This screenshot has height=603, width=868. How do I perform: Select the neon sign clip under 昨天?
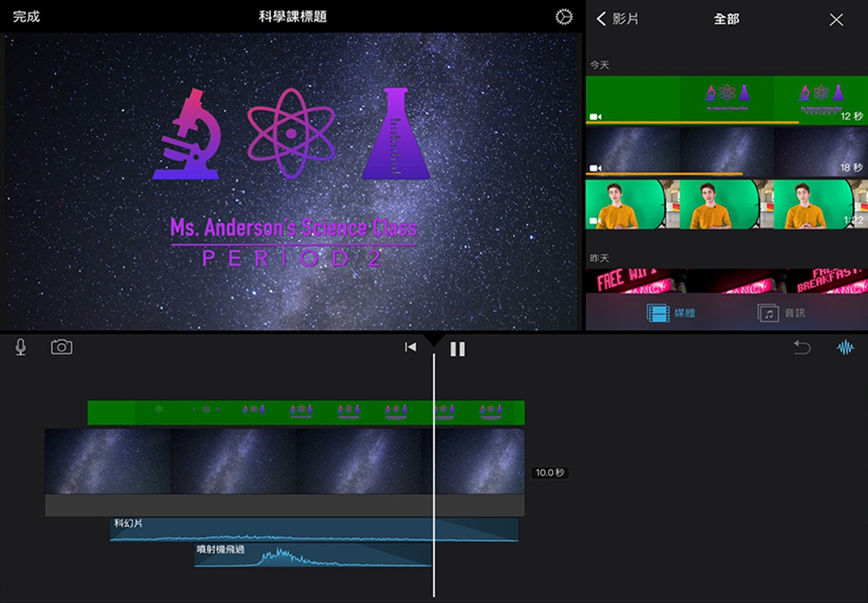pyautogui.click(x=727, y=281)
